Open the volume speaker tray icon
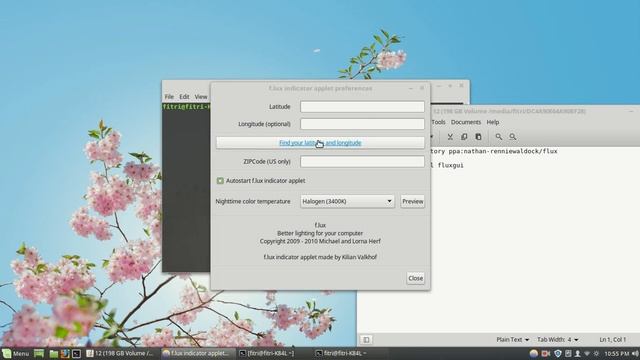Viewport: 640px width, 360px height. click(635, 353)
